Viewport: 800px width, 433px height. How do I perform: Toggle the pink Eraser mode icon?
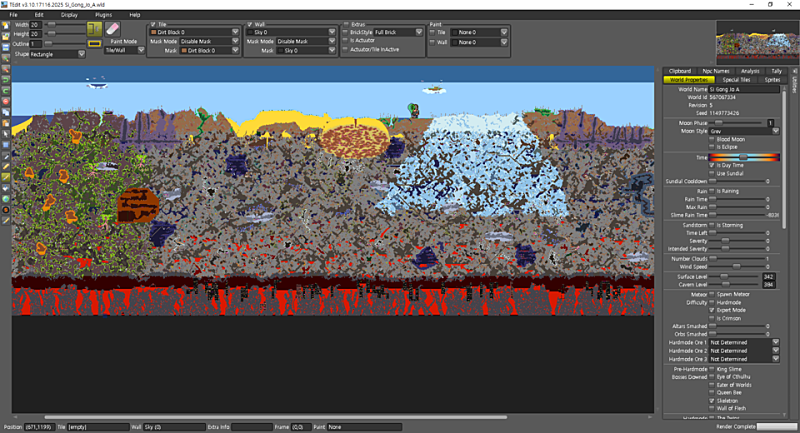click(x=112, y=29)
